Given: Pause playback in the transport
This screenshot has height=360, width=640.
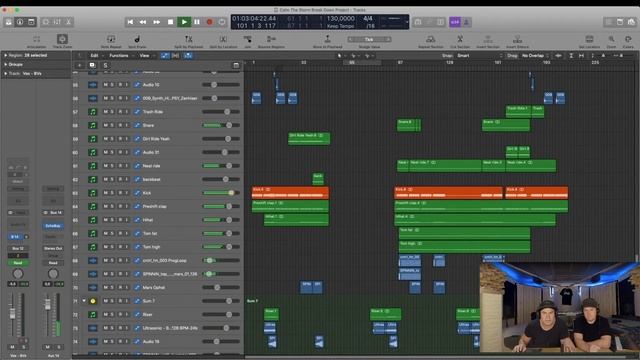Looking at the screenshot, I should 197,22.
